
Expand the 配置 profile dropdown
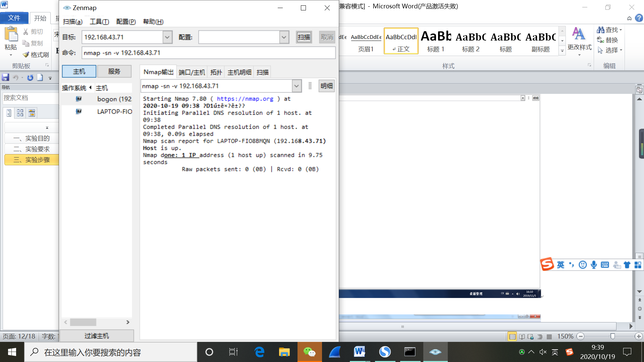click(284, 37)
